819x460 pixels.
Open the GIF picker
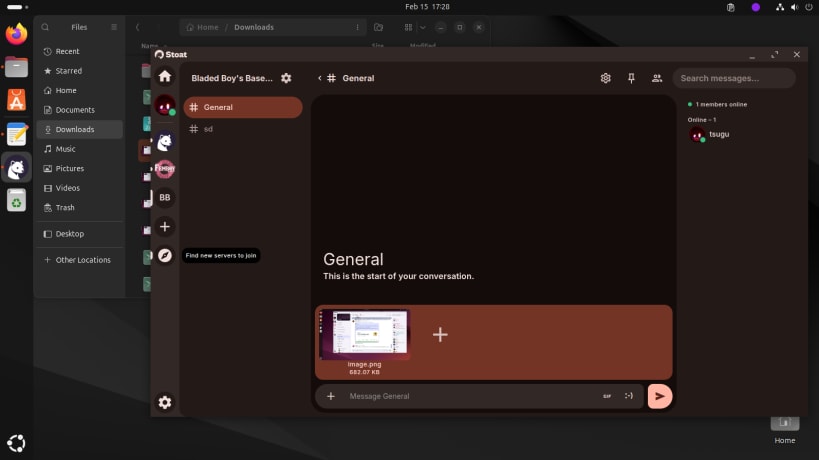[x=607, y=396]
